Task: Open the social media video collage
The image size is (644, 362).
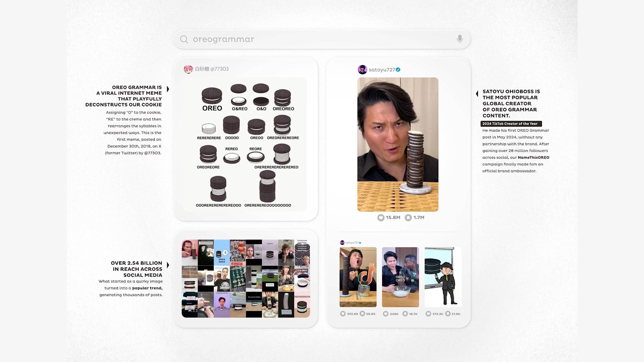Action: click(246, 279)
